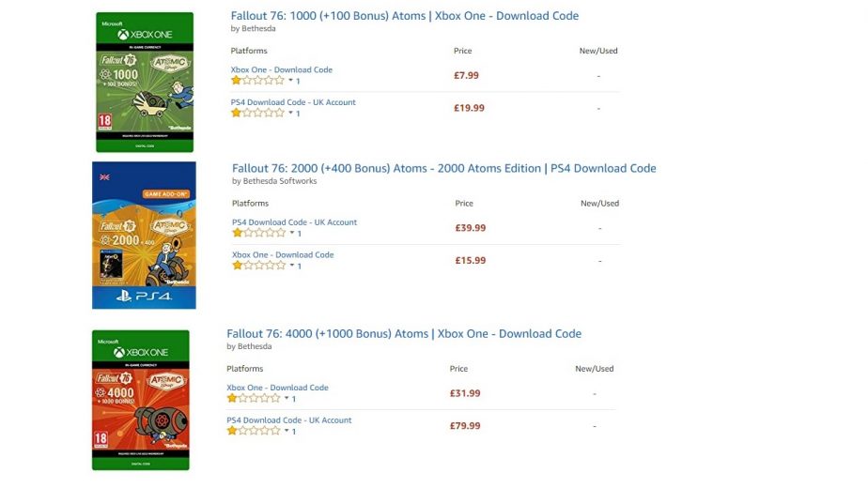Expand rating dropdown arrow beside £7.99 Xbox listing
This screenshot has height=488, width=868.
coord(290,80)
